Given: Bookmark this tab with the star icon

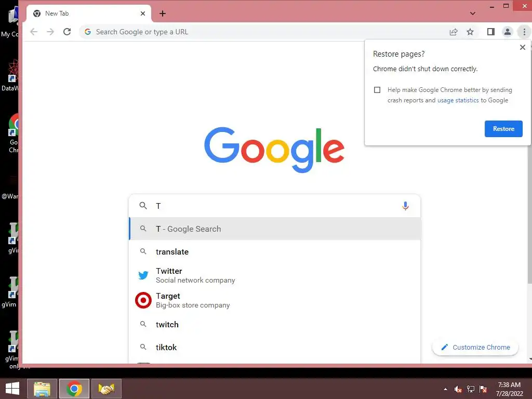Looking at the screenshot, I should coord(470,32).
